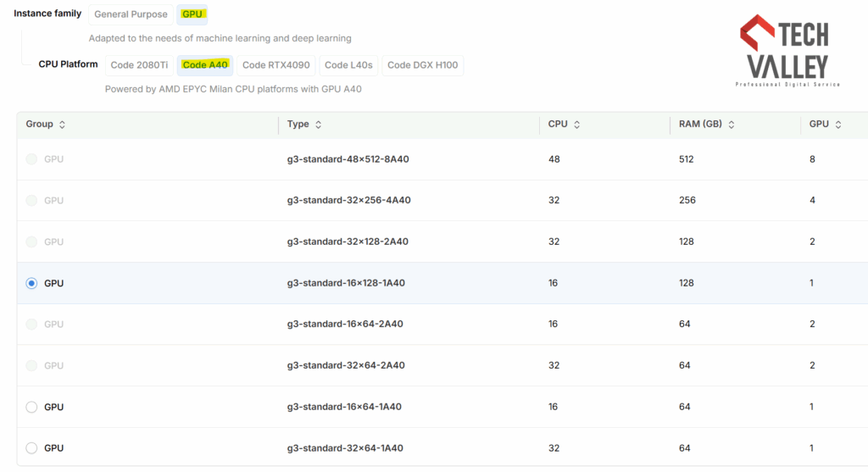The height and width of the screenshot is (472, 868).
Task: Click the CPU Platform label
Action: 68,64
